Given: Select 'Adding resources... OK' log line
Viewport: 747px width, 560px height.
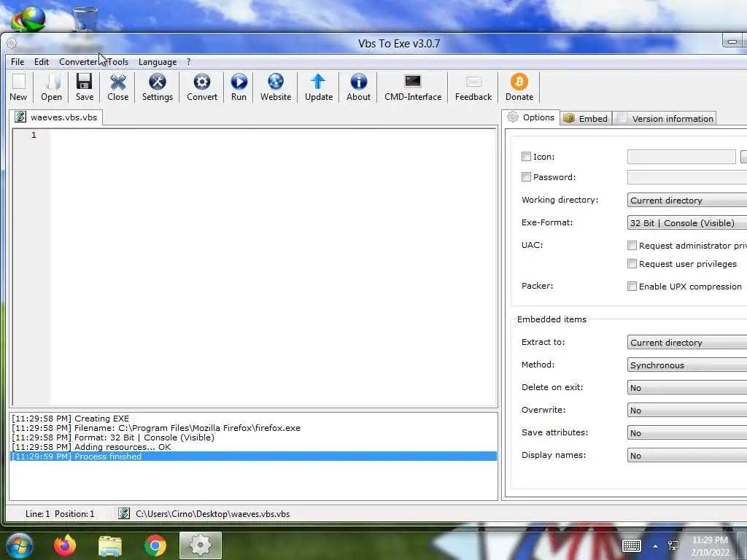Looking at the screenshot, I should click(x=253, y=447).
